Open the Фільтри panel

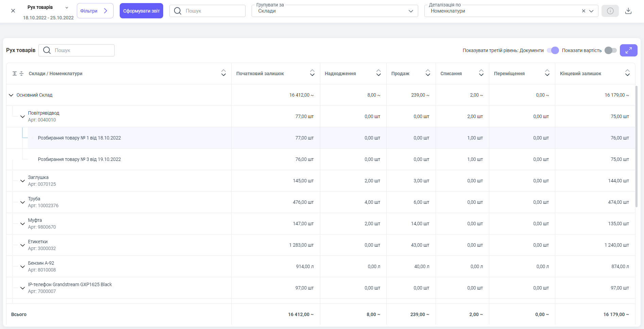(x=95, y=11)
